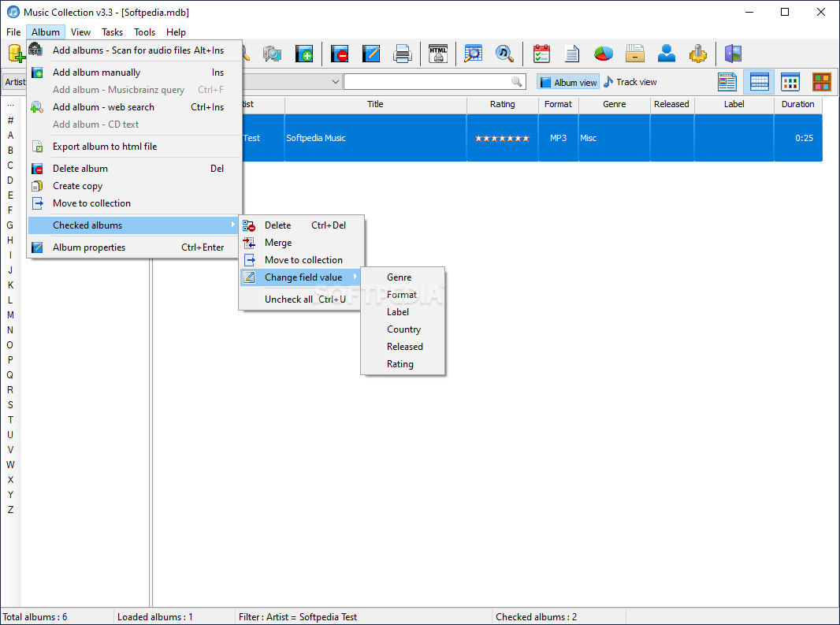
Task: Choose Delete album menu entry
Action: click(x=134, y=169)
